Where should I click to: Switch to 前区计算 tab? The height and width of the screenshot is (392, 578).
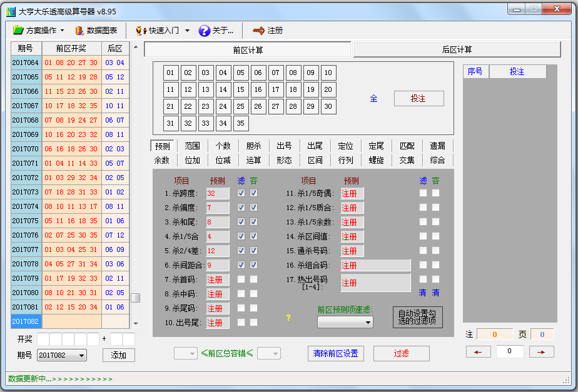[247, 50]
